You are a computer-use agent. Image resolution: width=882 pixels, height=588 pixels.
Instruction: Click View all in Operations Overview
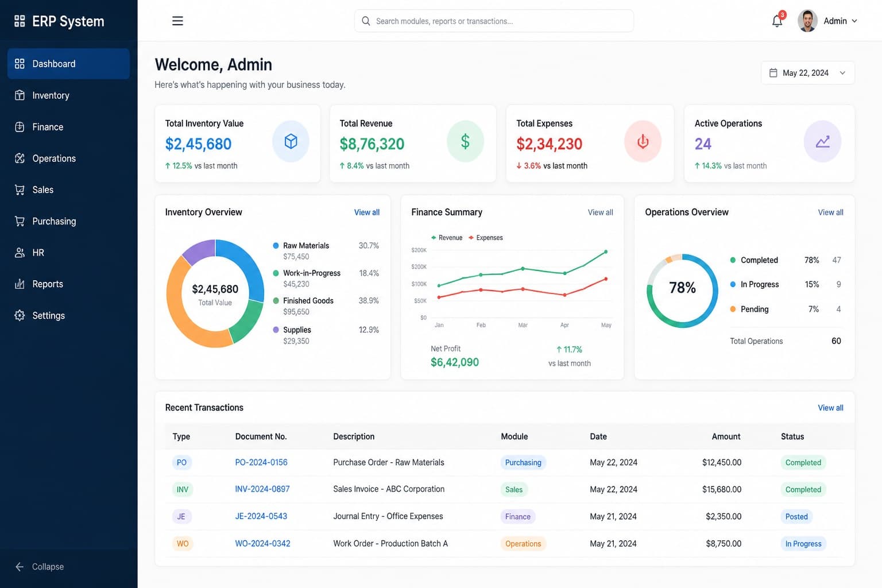pyautogui.click(x=830, y=212)
